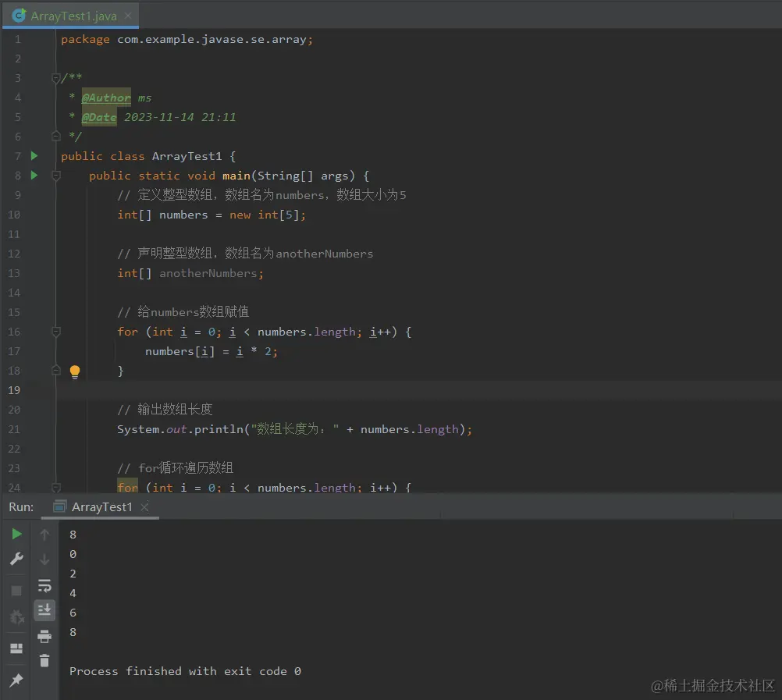Image resolution: width=782 pixels, height=700 pixels.
Task: Click line number 10 in gutter
Action: (x=14, y=215)
